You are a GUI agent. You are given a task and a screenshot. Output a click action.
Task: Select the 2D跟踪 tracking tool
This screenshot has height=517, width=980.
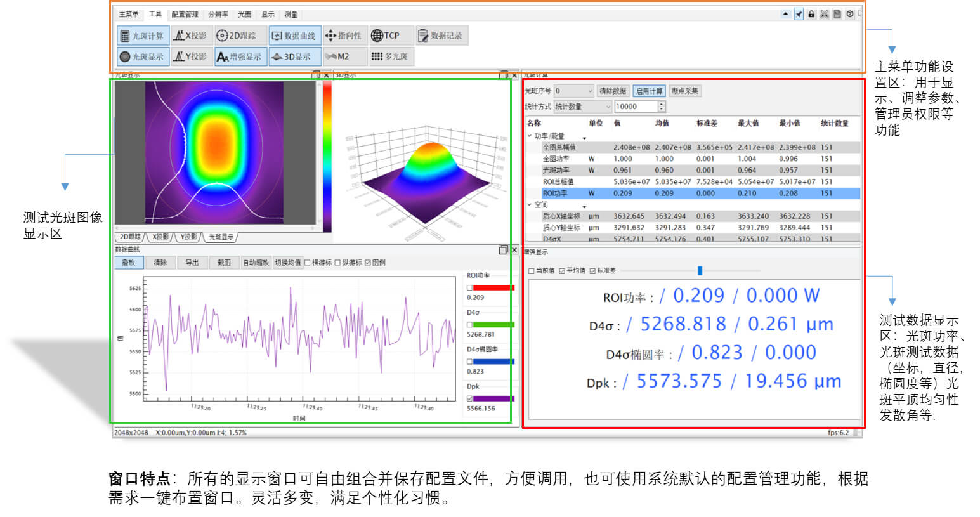(x=237, y=36)
